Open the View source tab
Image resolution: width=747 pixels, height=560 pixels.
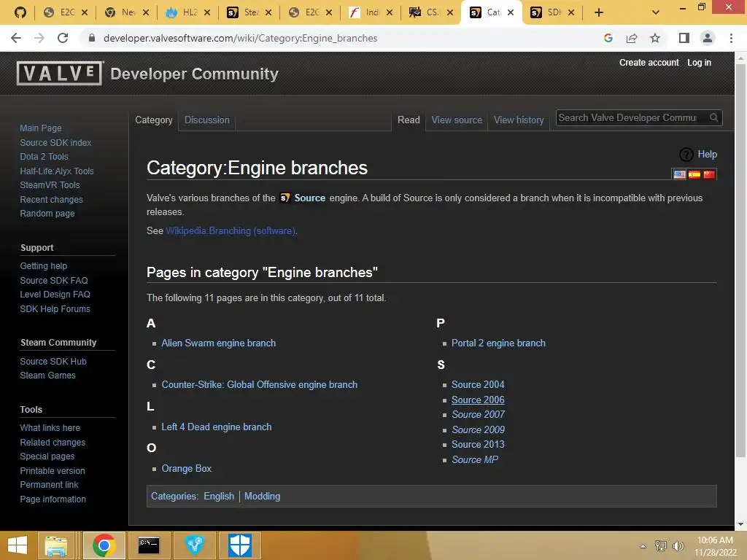(x=457, y=120)
